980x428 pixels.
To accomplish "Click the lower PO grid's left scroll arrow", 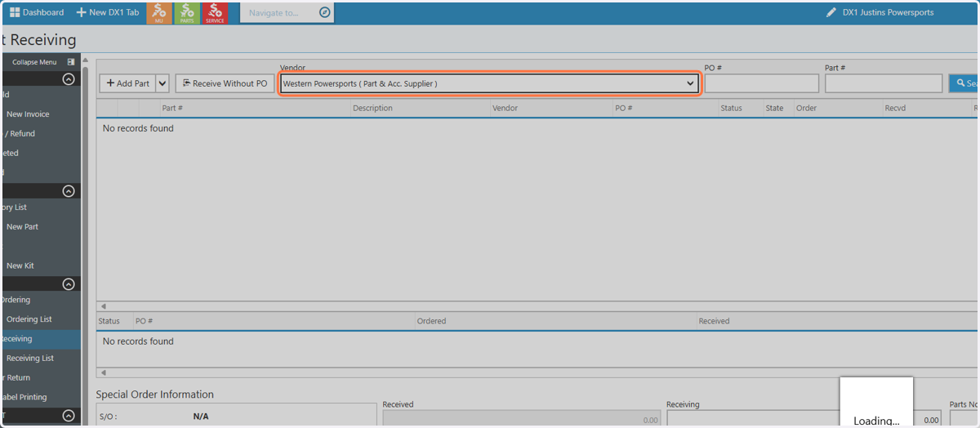I will pos(103,372).
